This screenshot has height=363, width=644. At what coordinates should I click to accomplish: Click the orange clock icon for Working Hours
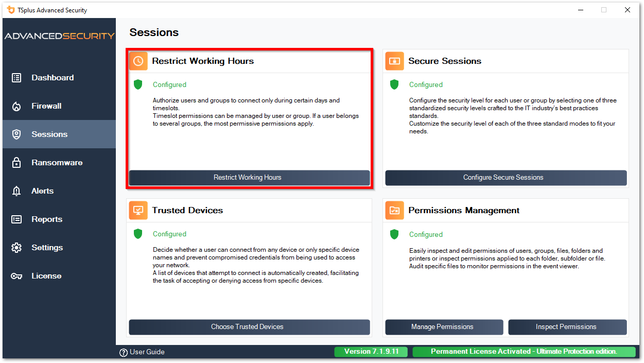click(138, 61)
